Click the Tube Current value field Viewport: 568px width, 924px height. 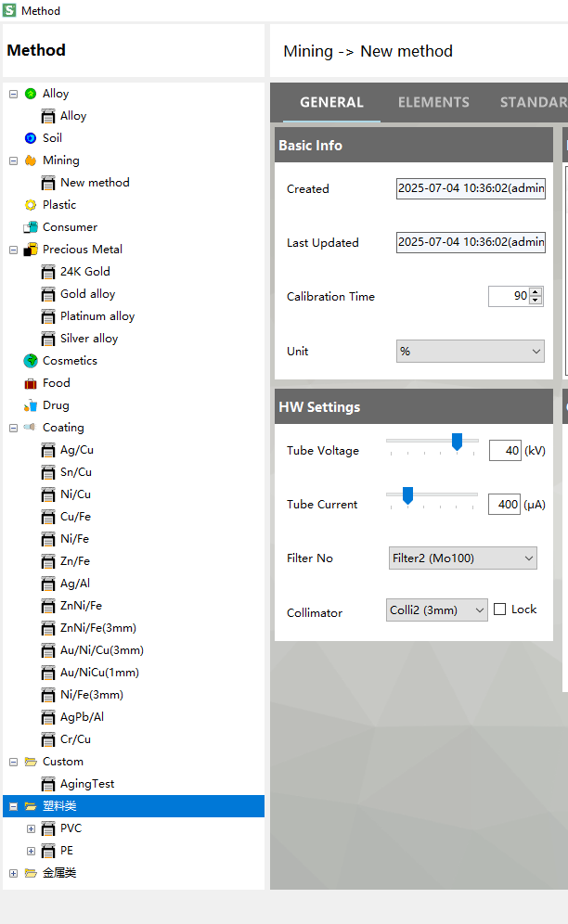(x=504, y=505)
